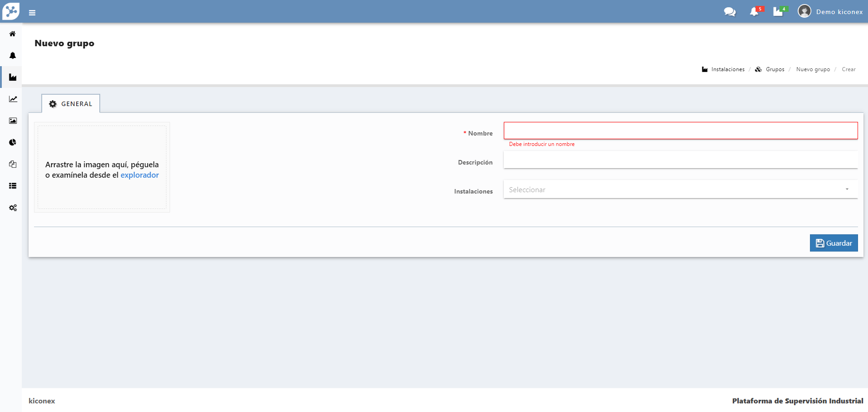Open alarms bell icon in the sidebar

[x=13, y=56]
